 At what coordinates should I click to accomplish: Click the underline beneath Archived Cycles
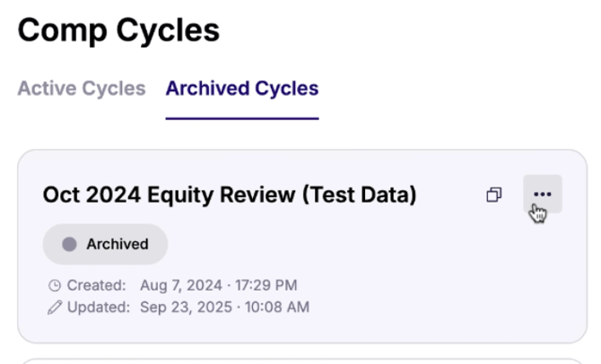[x=242, y=118]
